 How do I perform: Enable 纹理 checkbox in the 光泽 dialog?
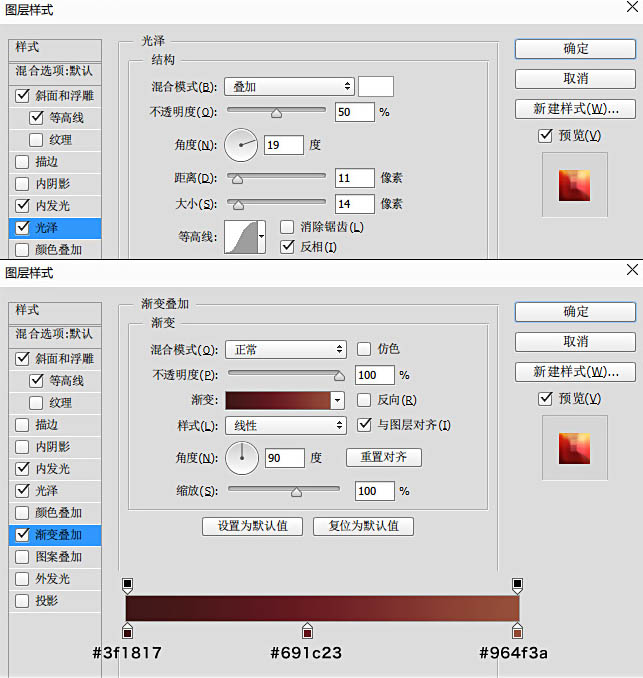tap(36, 140)
